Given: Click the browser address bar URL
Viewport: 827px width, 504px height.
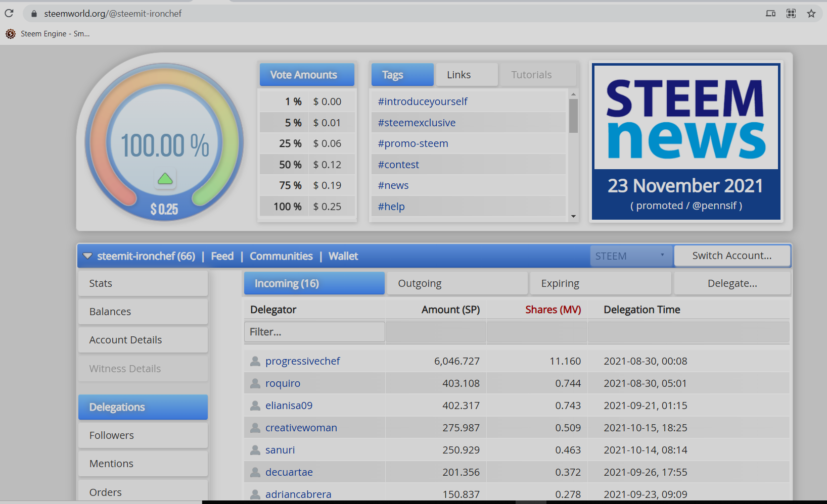Looking at the screenshot, I should (113, 14).
